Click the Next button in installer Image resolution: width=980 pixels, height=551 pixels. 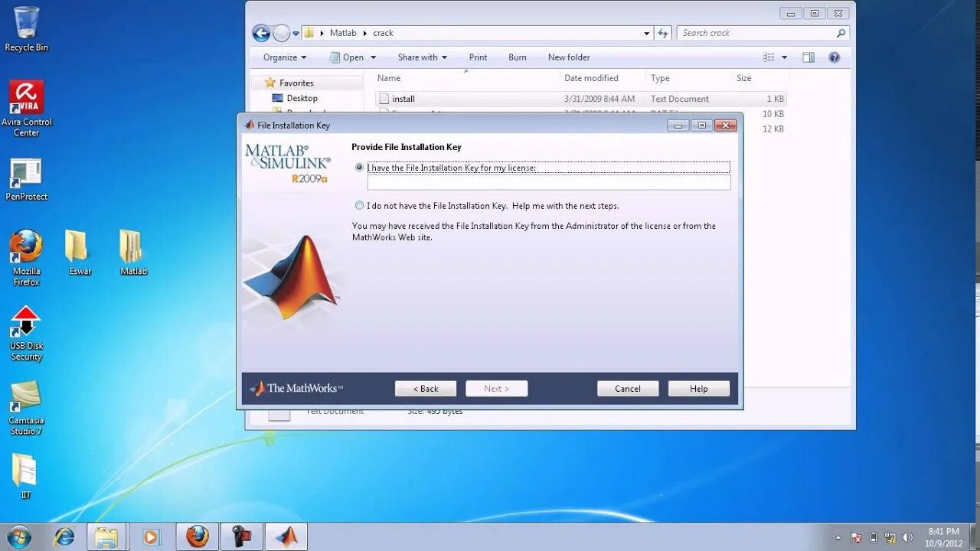496,389
